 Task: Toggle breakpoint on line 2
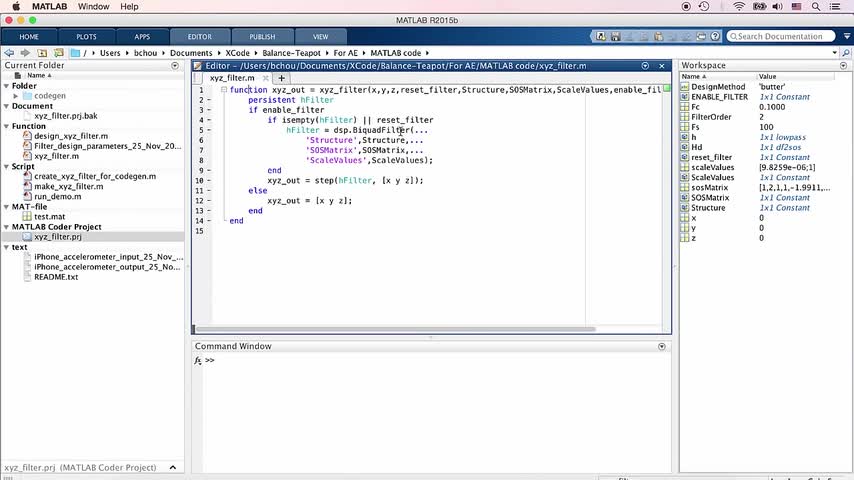point(209,100)
